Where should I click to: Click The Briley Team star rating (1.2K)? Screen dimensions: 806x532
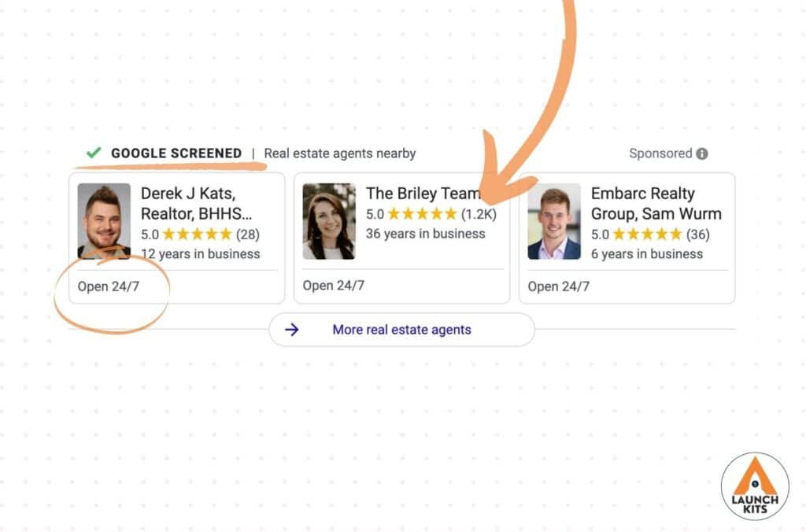pyautogui.click(x=431, y=214)
